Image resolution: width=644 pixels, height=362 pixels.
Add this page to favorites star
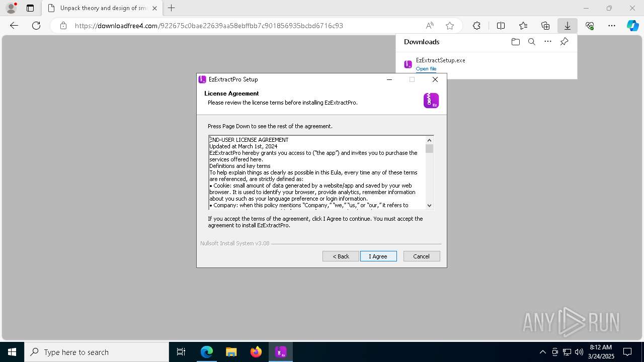pyautogui.click(x=450, y=26)
